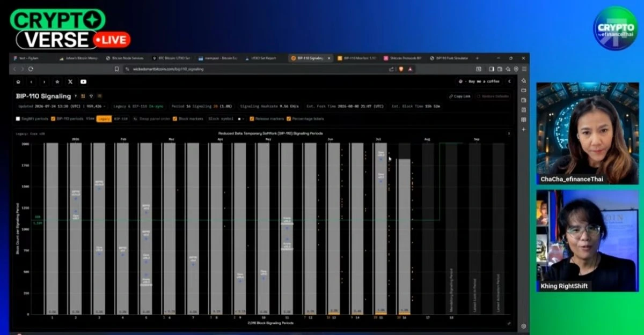Uncheck the BIP-110 periods checkbox
This screenshot has height=335, width=644.
(53, 118)
